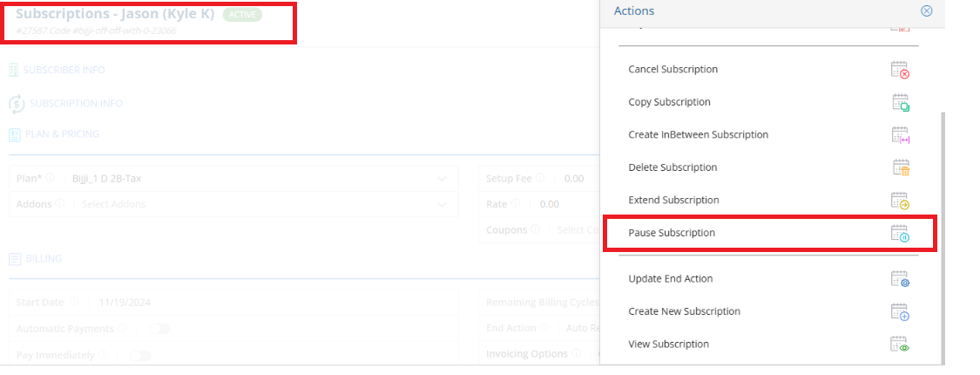Open the Plan dropdown chevron
980x375 pixels.
tap(442, 179)
